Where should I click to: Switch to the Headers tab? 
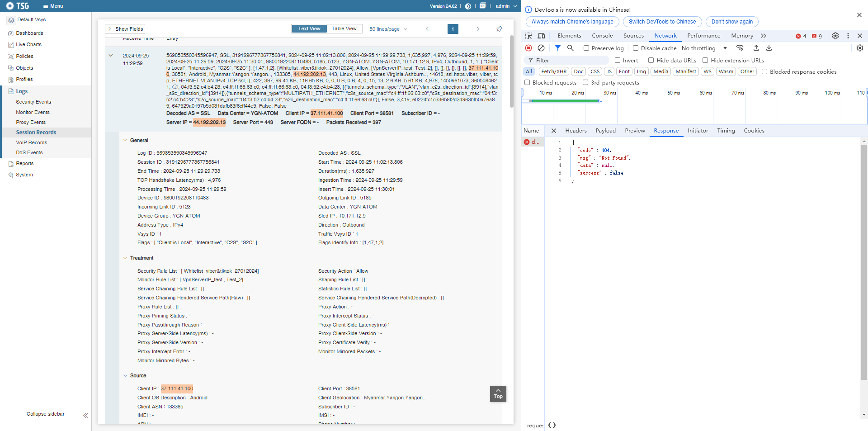point(576,131)
